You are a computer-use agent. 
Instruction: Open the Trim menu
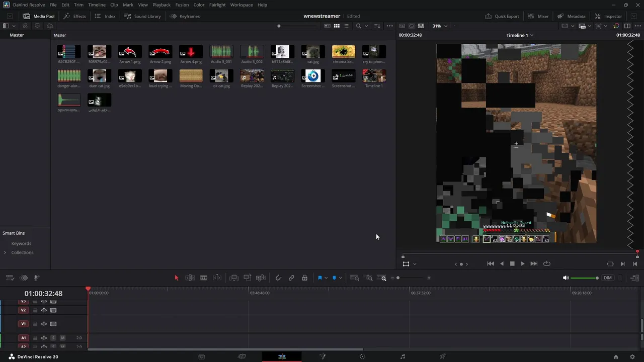[x=78, y=5]
